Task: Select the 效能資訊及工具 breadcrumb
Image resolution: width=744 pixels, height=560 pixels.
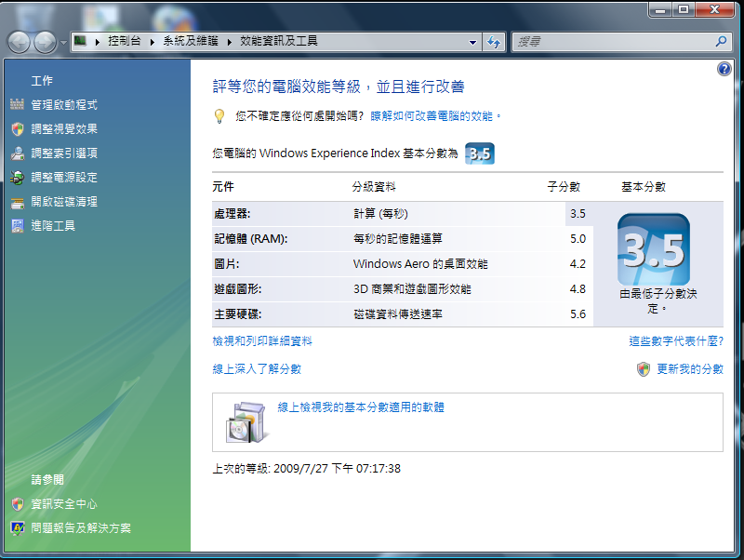Action: tap(278, 41)
